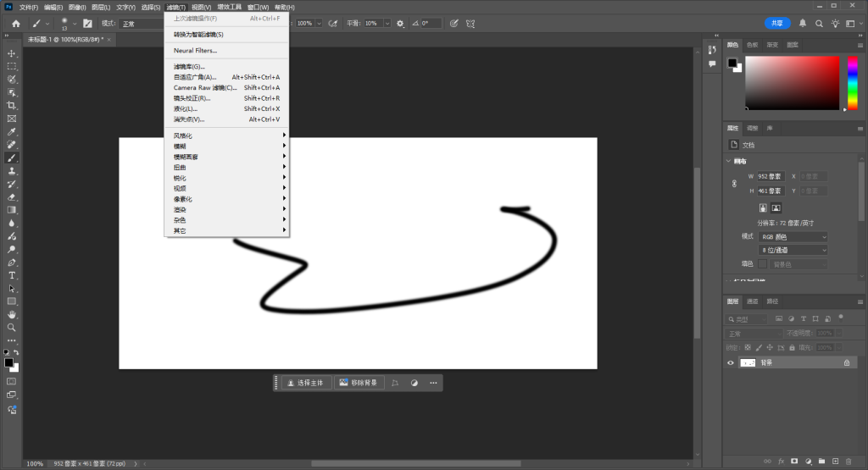Expand the 风格化 filter submenu
Screen dimensions: 868x470
[226, 135]
